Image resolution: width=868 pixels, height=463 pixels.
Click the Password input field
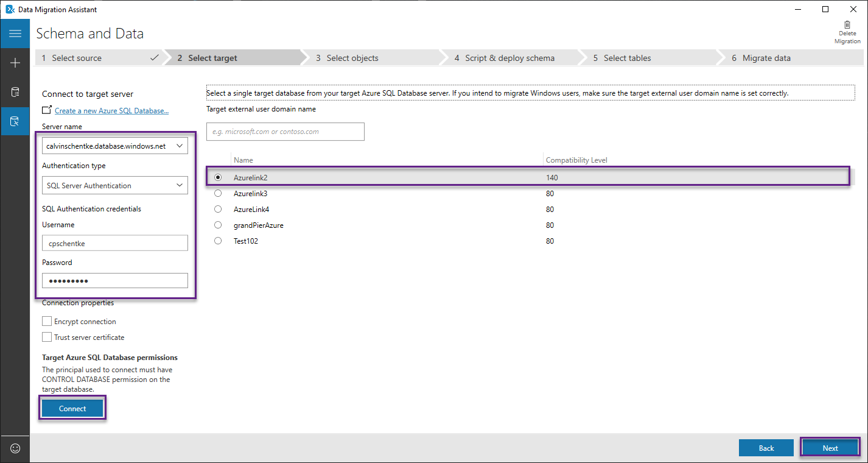(115, 280)
